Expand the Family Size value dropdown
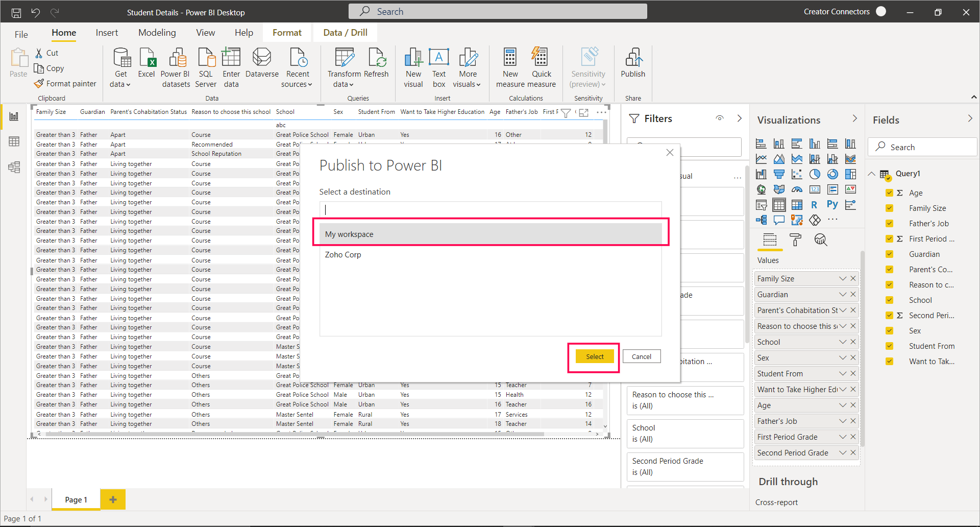 tap(842, 278)
